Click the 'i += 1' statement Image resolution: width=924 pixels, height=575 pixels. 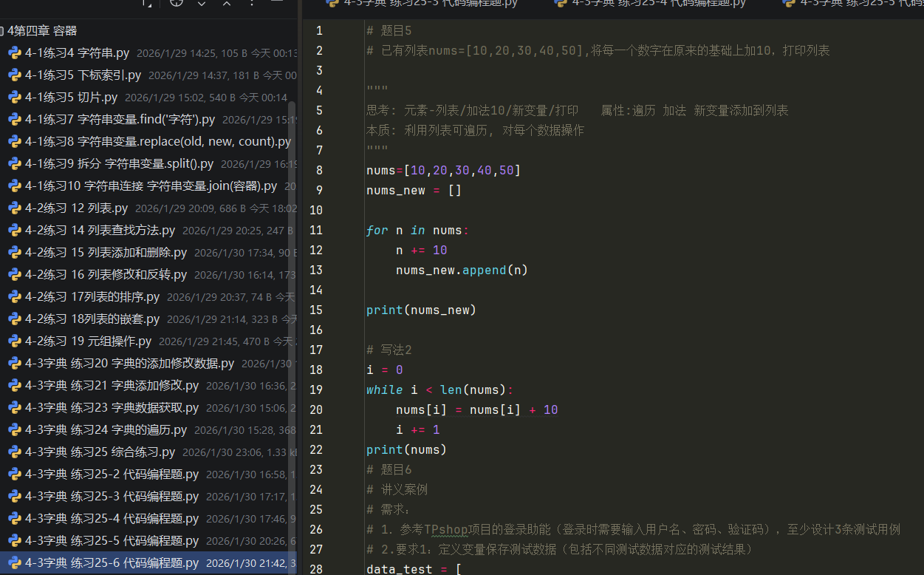tap(418, 430)
